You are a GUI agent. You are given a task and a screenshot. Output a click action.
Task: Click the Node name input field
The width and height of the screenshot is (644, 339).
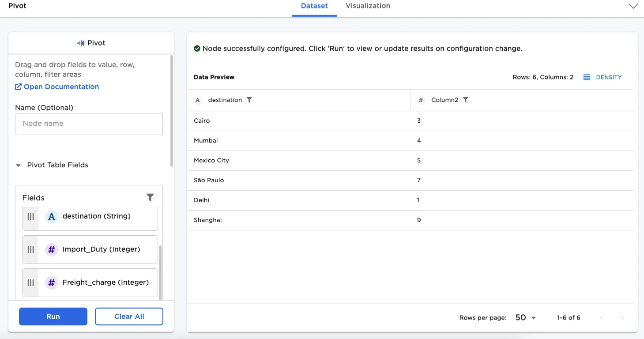click(89, 124)
